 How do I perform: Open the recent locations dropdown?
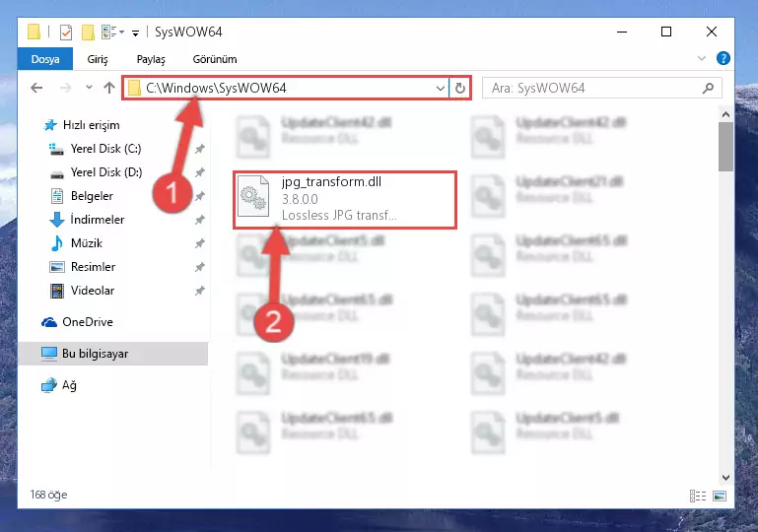[89, 88]
